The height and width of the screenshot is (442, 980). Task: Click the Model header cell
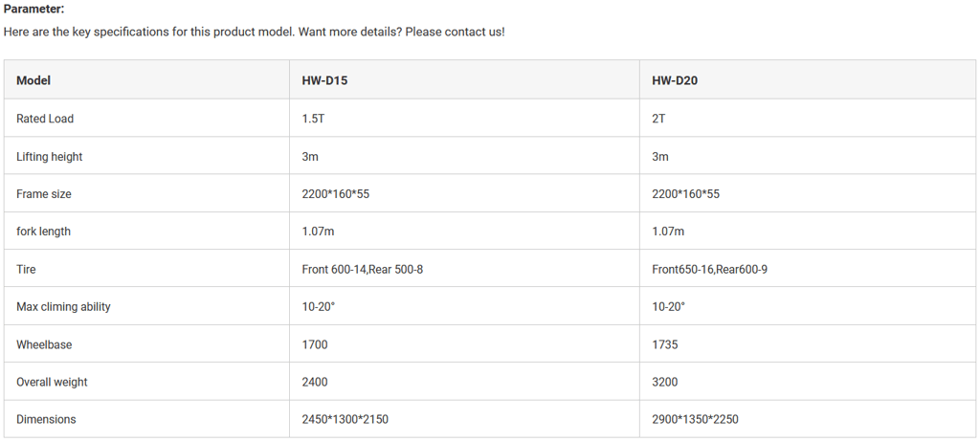[33, 80]
